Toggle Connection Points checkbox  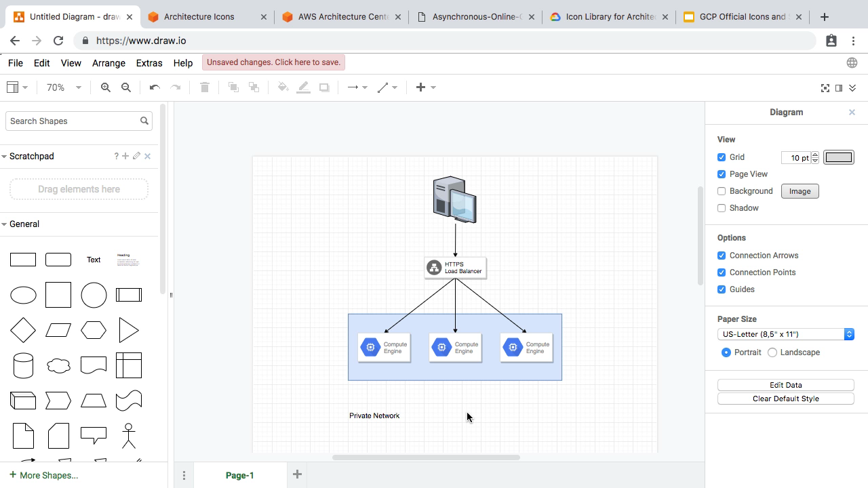tap(722, 272)
